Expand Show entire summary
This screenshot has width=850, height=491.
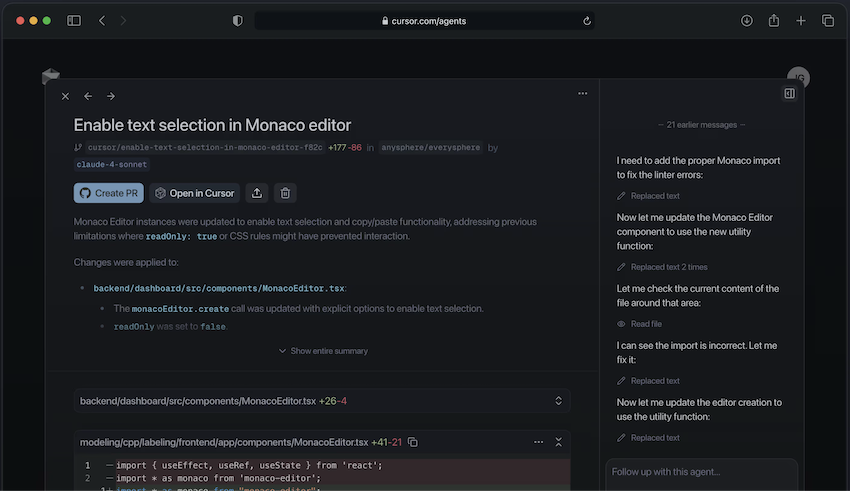pyautogui.click(x=323, y=351)
